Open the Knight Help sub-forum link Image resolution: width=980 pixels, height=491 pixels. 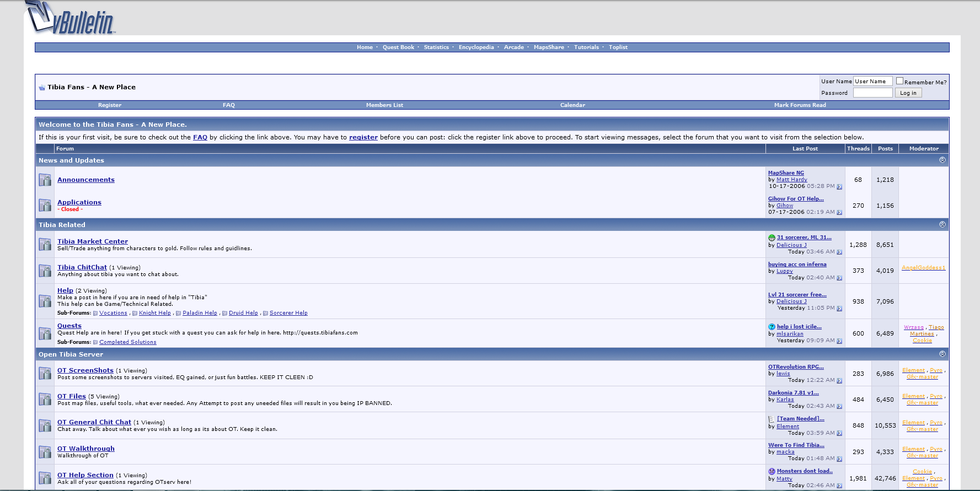pos(155,313)
